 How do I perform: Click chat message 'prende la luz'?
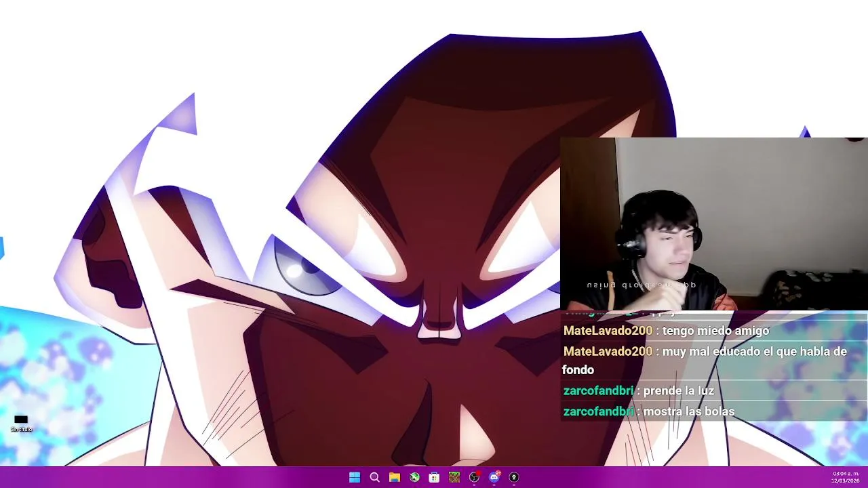coord(678,390)
